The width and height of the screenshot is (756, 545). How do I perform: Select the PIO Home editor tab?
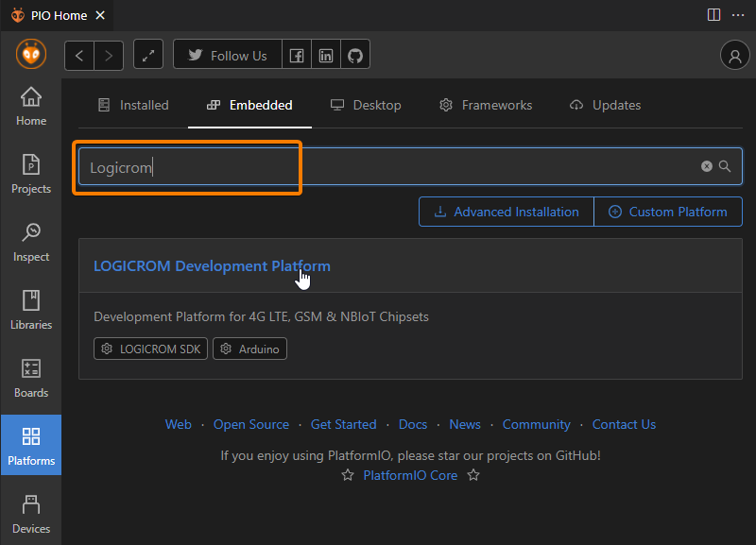click(59, 15)
